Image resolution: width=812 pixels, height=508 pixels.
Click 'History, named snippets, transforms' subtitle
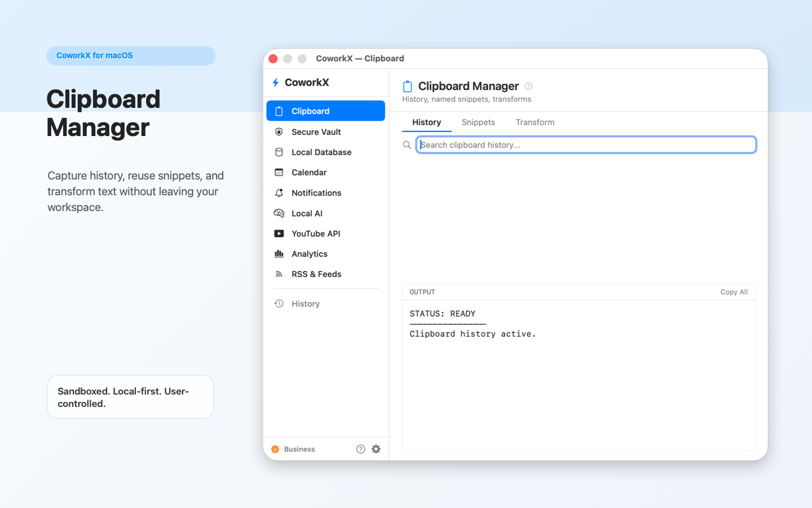(x=466, y=99)
